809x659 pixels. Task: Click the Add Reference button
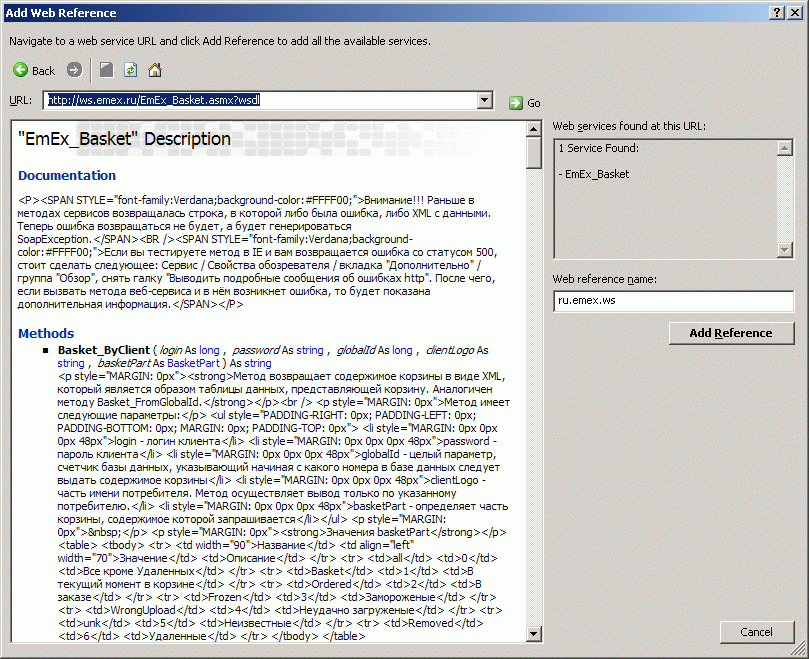pos(731,333)
